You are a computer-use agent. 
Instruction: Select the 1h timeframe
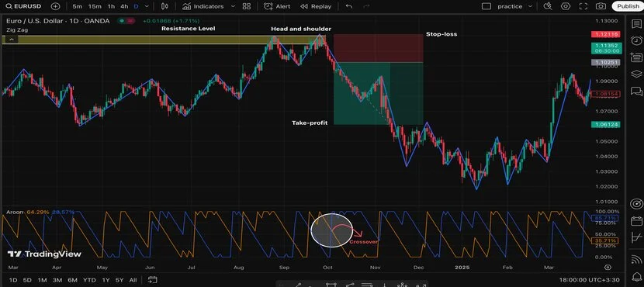click(x=111, y=6)
